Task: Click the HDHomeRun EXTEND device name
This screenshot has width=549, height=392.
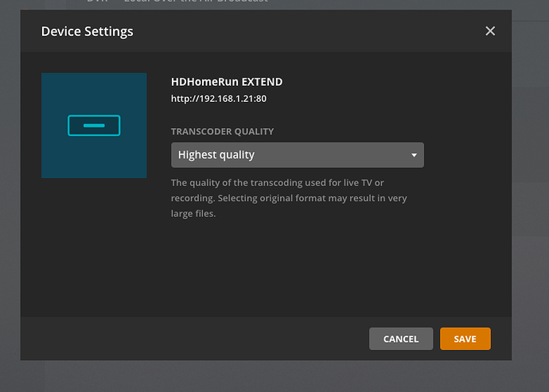Action: click(227, 82)
